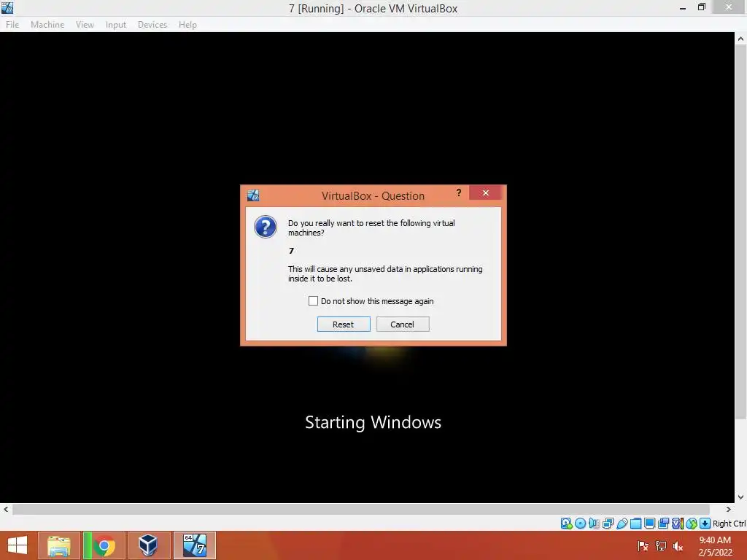747x560 pixels.
Task: Confirm with the Reset button
Action: pos(344,324)
